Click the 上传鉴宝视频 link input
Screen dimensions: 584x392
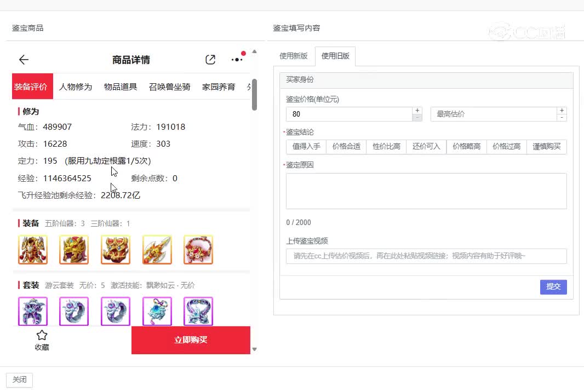click(x=426, y=256)
